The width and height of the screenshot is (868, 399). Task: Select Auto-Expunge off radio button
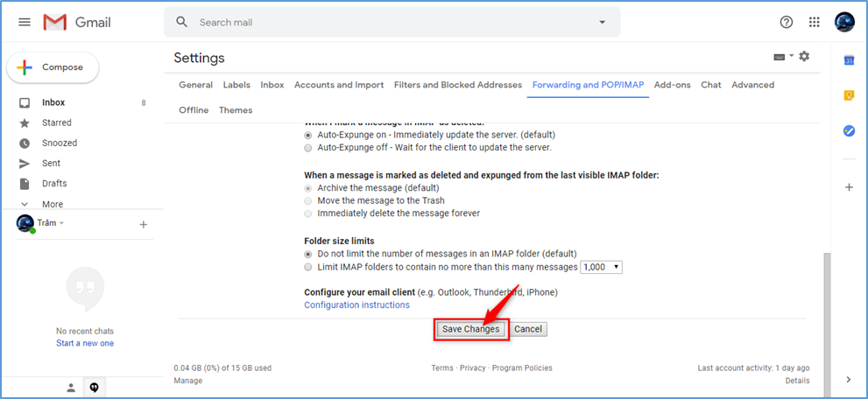(308, 148)
